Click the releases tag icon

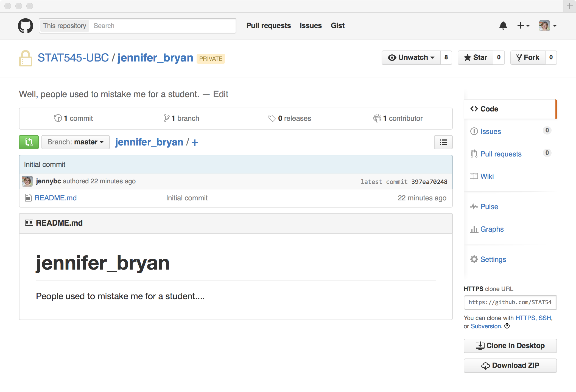click(x=272, y=118)
